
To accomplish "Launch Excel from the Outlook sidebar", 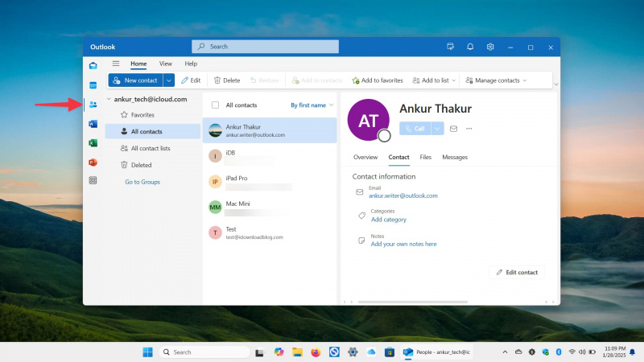I will coord(93,143).
